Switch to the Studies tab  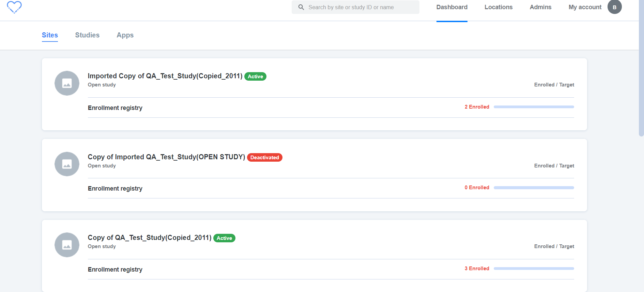coord(87,35)
